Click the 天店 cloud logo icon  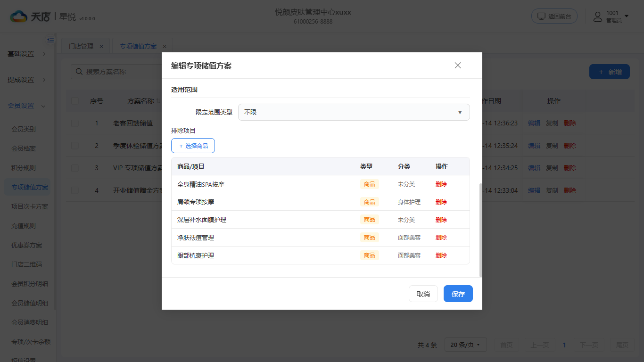[19, 16]
